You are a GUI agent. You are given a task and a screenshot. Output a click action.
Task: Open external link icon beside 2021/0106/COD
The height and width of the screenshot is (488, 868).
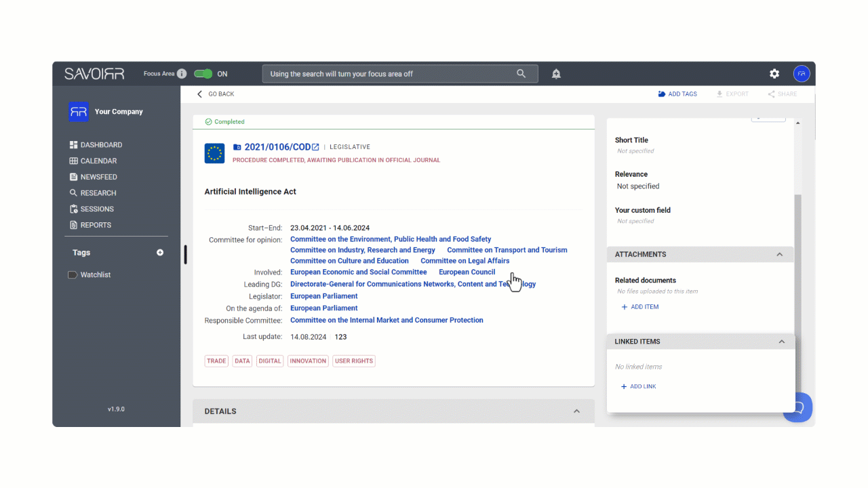[315, 147]
